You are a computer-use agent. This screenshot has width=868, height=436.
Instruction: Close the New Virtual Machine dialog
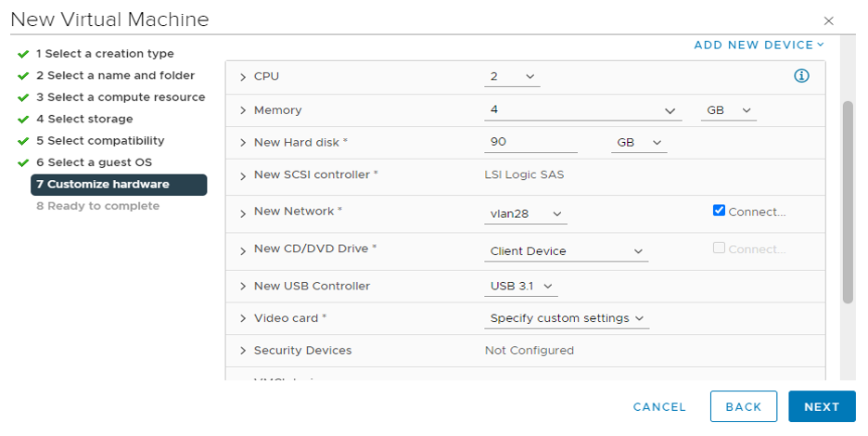click(829, 20)
